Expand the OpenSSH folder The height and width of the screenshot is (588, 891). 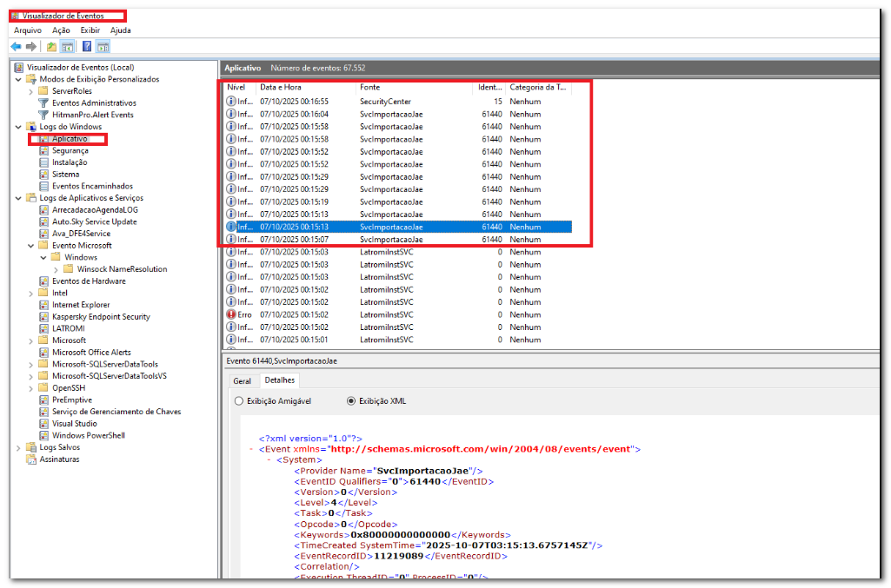[x=30, y=388]
